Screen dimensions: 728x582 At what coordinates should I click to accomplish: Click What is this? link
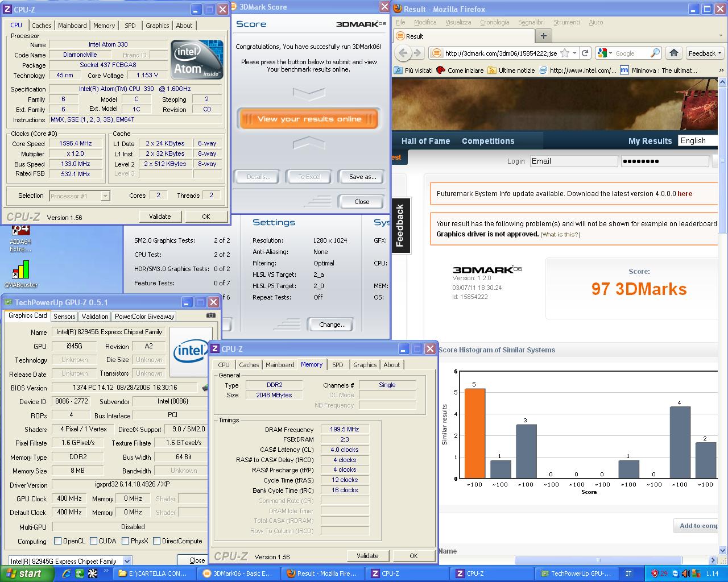pos(560,235)
